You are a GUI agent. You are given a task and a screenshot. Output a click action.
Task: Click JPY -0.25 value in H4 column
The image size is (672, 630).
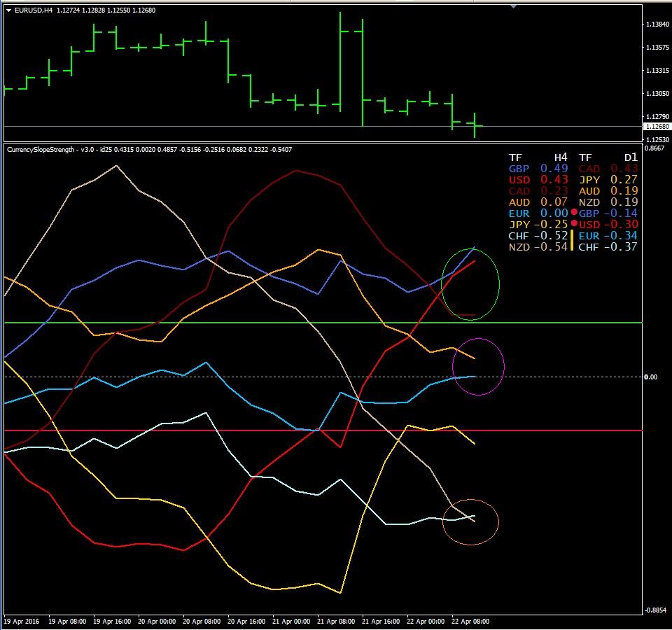click(x=551, y=224)
